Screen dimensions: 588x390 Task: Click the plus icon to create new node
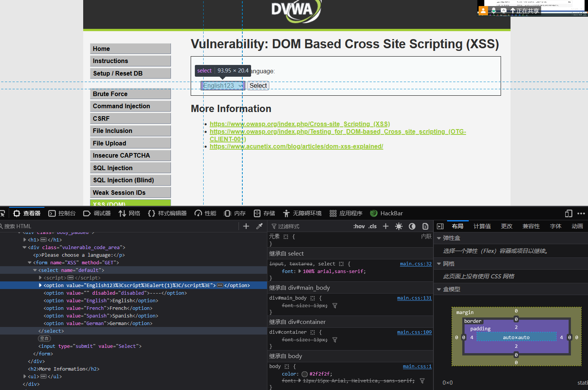point(246,226)
